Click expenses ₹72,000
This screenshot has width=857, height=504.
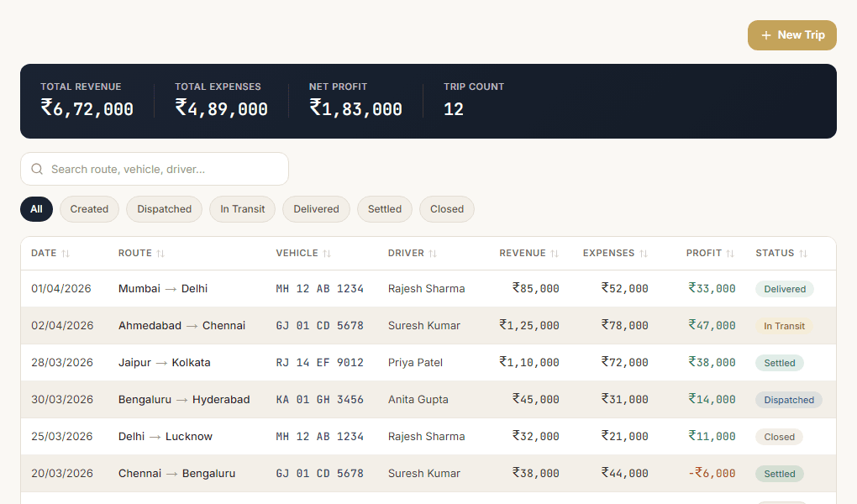pyautogui.click(x=625, y=362)
